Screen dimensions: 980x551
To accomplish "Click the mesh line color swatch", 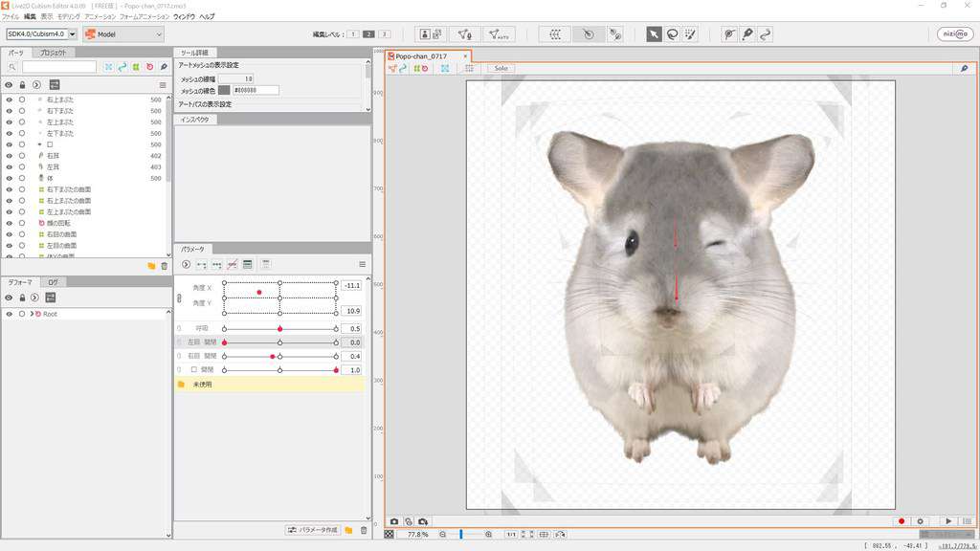I will tap(224, 90).
